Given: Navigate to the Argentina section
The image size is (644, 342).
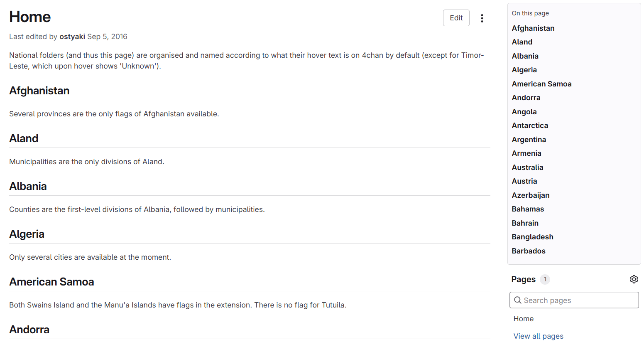Looking at the screenshot, I should (529, 140).
